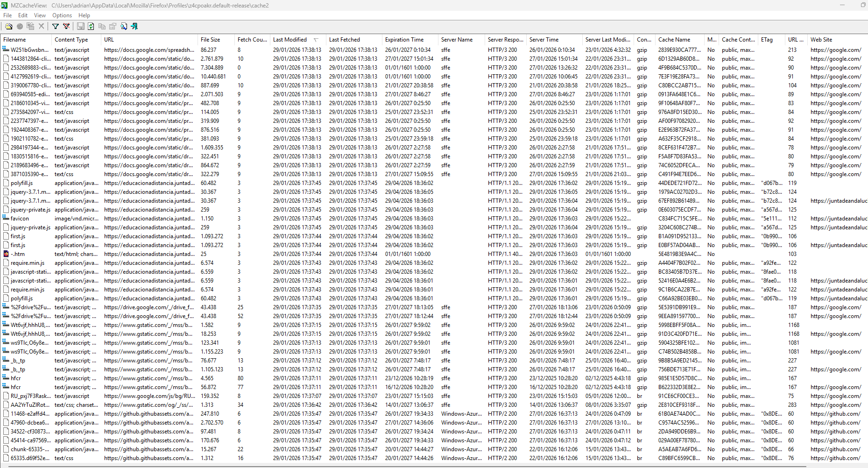Click the gray Stop circle icon

coord(20,27)
